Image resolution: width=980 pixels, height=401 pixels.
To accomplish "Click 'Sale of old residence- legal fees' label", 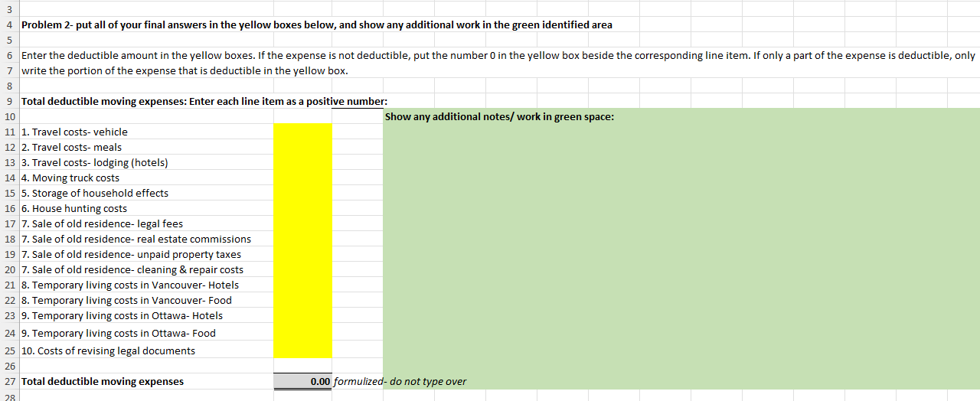I will tap(103, 223).
